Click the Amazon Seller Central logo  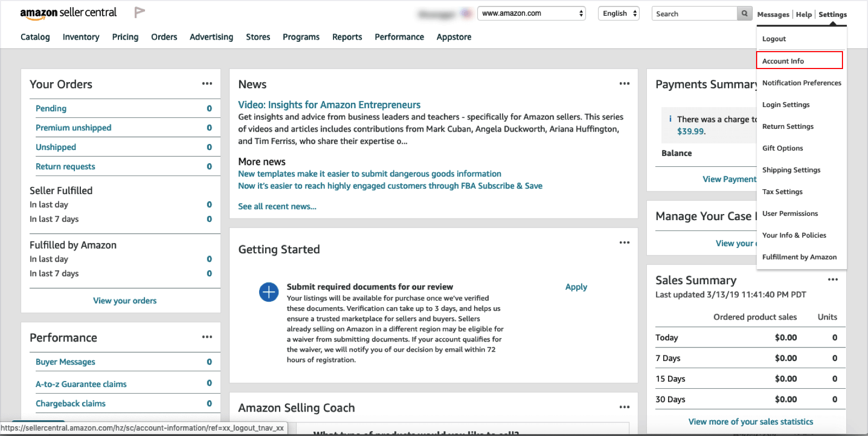pos(68,13)
